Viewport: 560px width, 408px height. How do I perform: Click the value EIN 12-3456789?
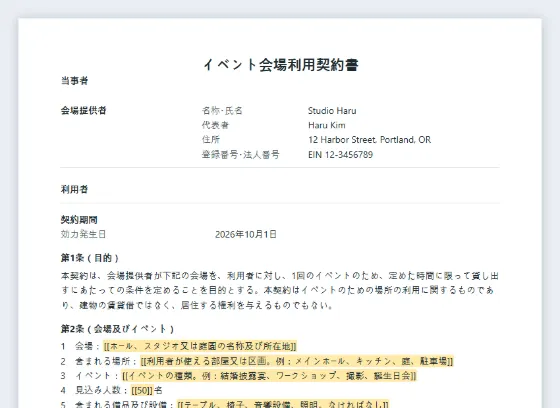tap(340, 155)
